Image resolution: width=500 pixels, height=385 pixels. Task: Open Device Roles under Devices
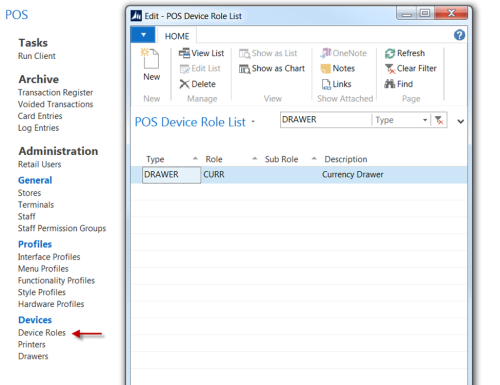coord(42,333)
